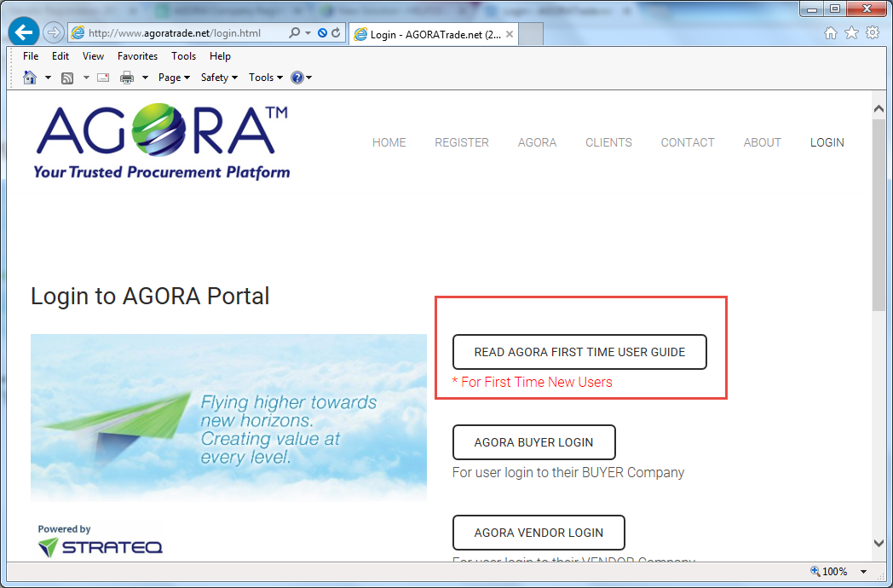Image resolution: width=893 pixels, height=588 pixels.
Task: Open the browser Home icon at top right
Action: click(831, 33)
